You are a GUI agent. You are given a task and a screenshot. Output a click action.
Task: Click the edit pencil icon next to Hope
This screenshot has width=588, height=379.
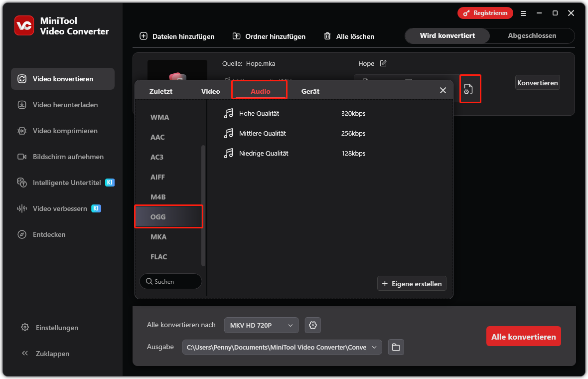click(383, 63)
